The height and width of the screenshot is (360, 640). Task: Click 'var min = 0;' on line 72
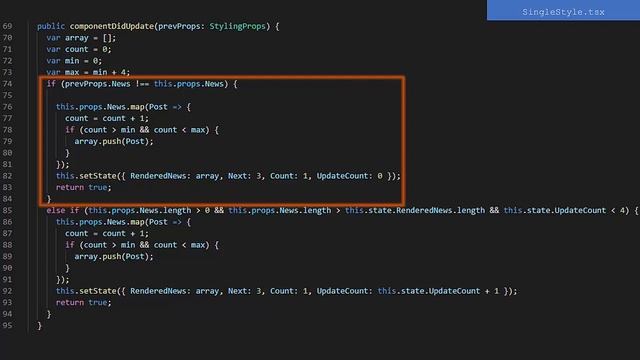point(74,60)
